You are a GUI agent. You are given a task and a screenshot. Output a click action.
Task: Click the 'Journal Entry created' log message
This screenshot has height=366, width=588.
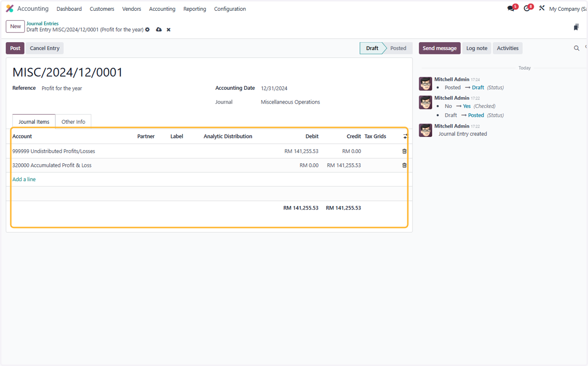click(463, 134)
